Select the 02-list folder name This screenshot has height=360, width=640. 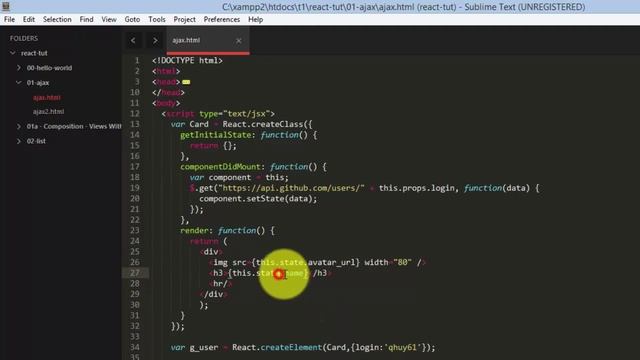point(36,141)
